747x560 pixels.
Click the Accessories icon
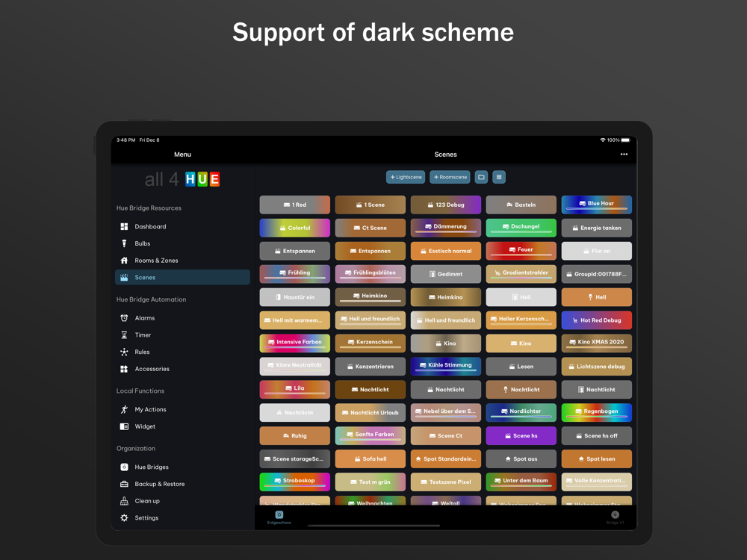(124, 369)
